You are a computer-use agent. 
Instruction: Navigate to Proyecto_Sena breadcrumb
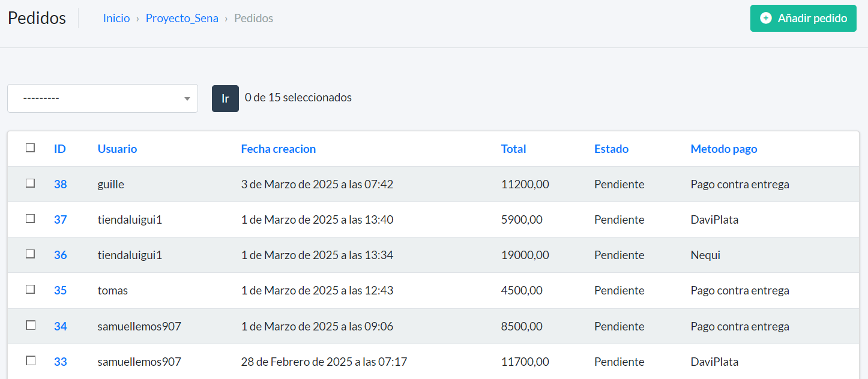coord(182,19)
